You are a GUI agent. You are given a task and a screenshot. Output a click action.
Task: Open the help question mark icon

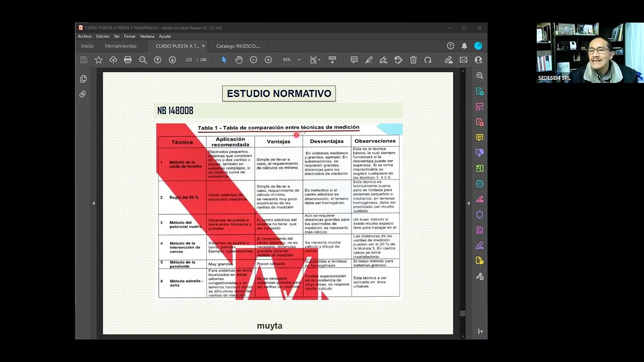pyautogui.click(x=450, y=46)
